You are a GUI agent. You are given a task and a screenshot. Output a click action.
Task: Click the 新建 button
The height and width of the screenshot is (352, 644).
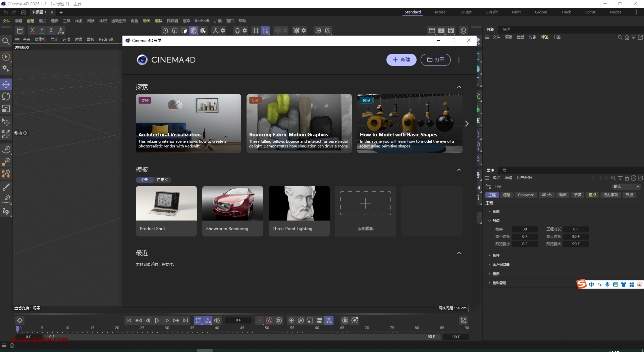click(401, 60)
